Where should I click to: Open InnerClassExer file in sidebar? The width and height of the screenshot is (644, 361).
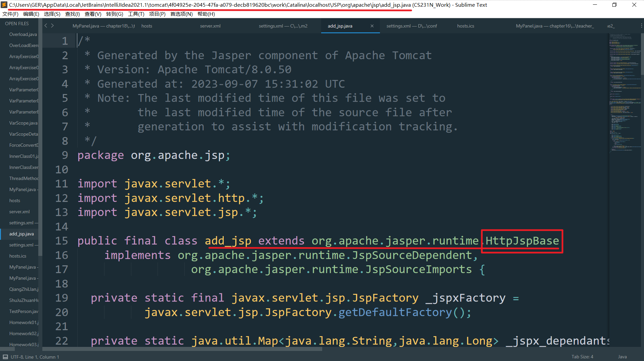pos(24,167)
